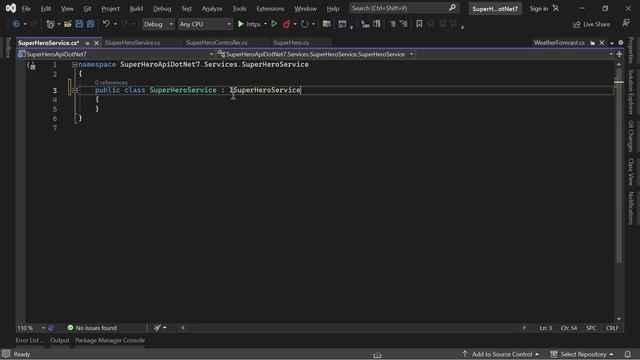Open the File menu
640x360 pixels.
(x=26, y=8)
